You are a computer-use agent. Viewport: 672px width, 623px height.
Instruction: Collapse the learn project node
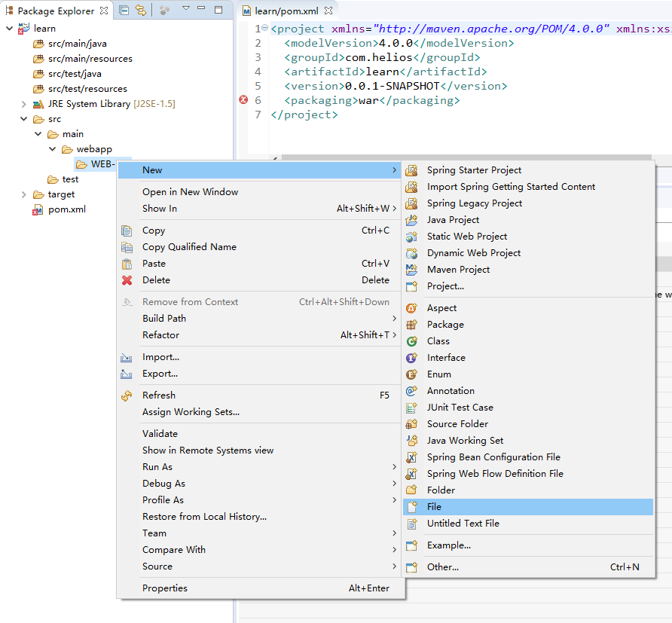10,29
